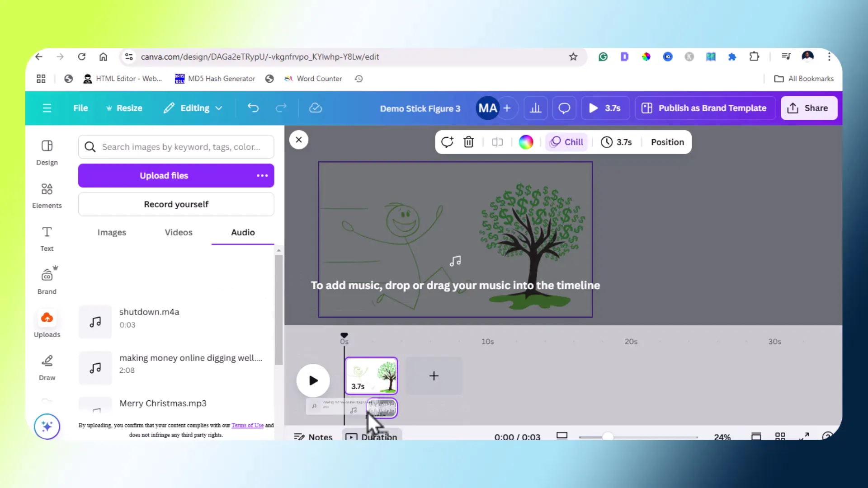The image size is (868, 488).
Task: Play the 3.7s presentation from header
Action: point(605,108)
